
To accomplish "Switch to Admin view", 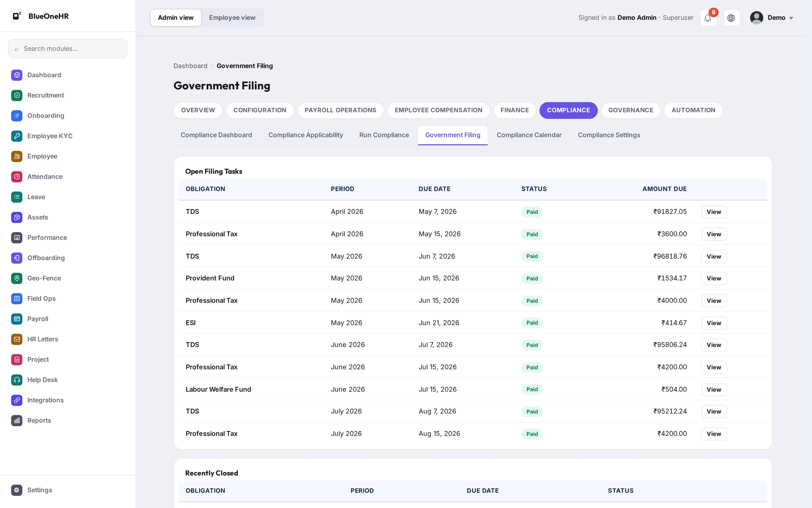I will 176,18.
